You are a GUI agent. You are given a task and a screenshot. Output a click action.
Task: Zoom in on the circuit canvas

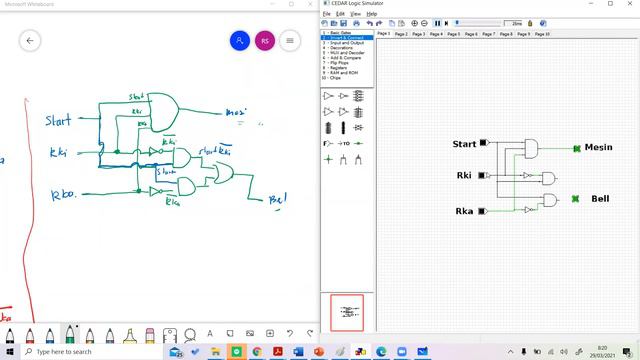(x=414, y=23)
